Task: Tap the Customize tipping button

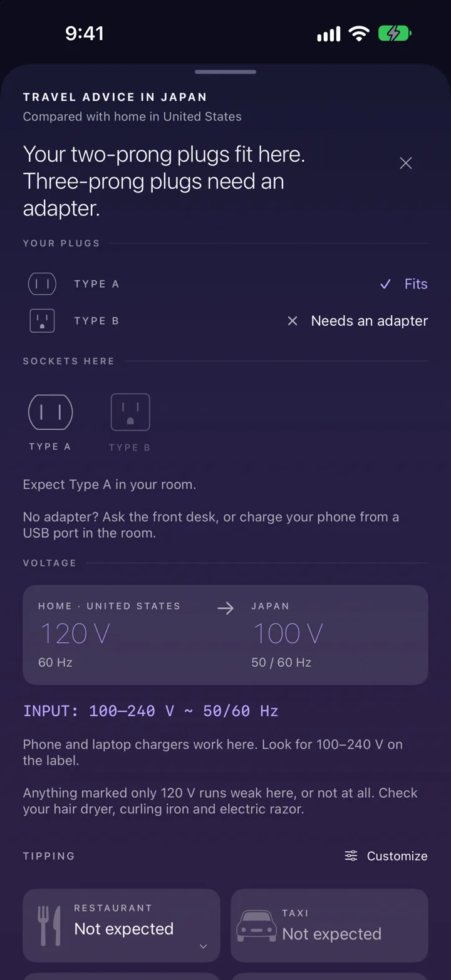Action: coord(386,856)
